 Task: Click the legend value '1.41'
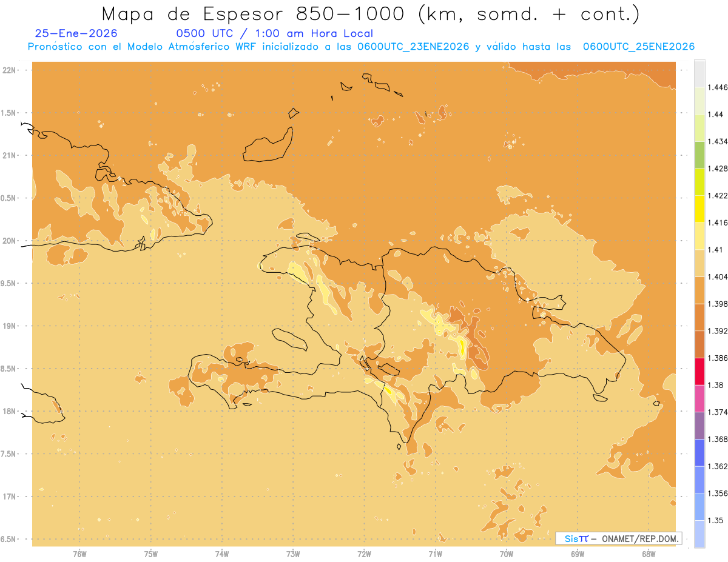pyautogui.click(x=715, y=250)
